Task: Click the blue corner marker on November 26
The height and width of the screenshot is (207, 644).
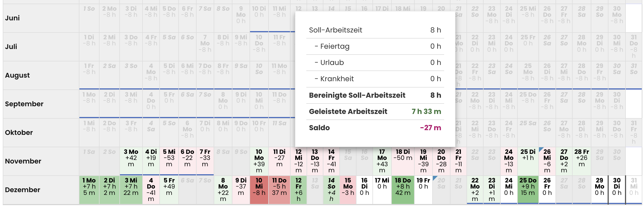Action: pos(541,149)
